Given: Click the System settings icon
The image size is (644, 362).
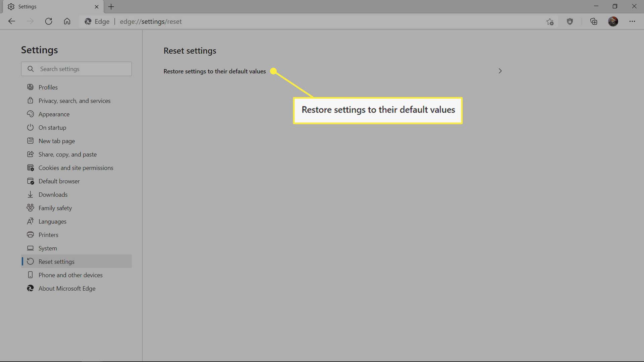Looking at the screenshot, I should [x=30, y=247].
